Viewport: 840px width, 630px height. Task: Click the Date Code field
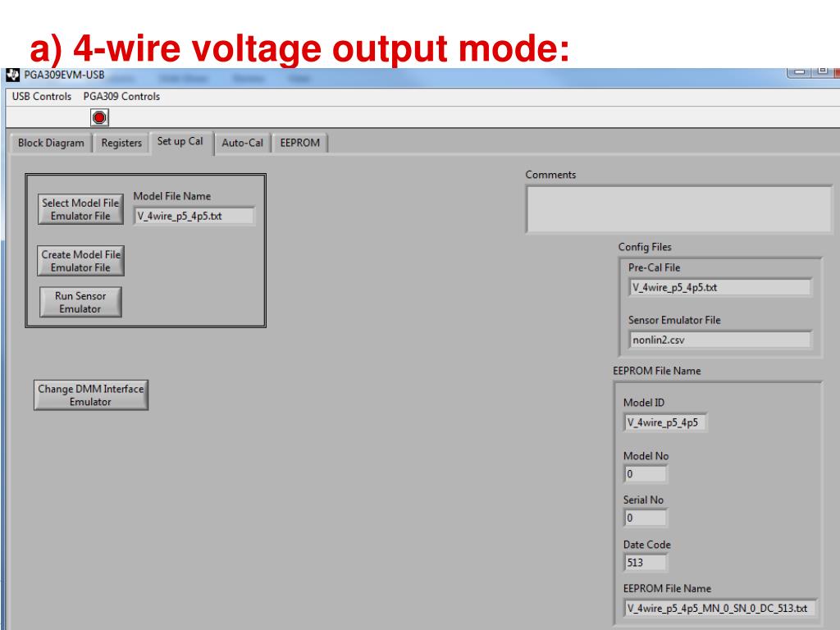click(645, 563)
